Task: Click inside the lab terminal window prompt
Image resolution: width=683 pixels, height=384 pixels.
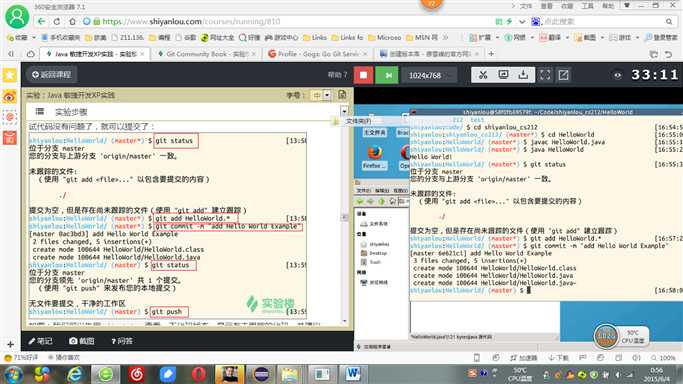Action: 529,290
